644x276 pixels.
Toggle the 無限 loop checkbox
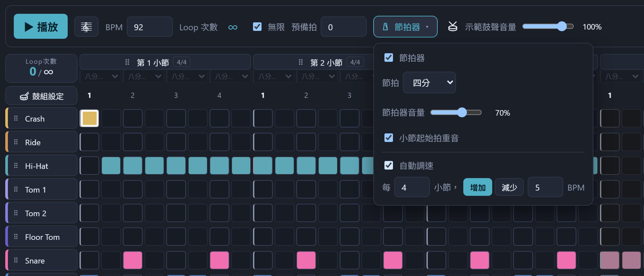257,27
